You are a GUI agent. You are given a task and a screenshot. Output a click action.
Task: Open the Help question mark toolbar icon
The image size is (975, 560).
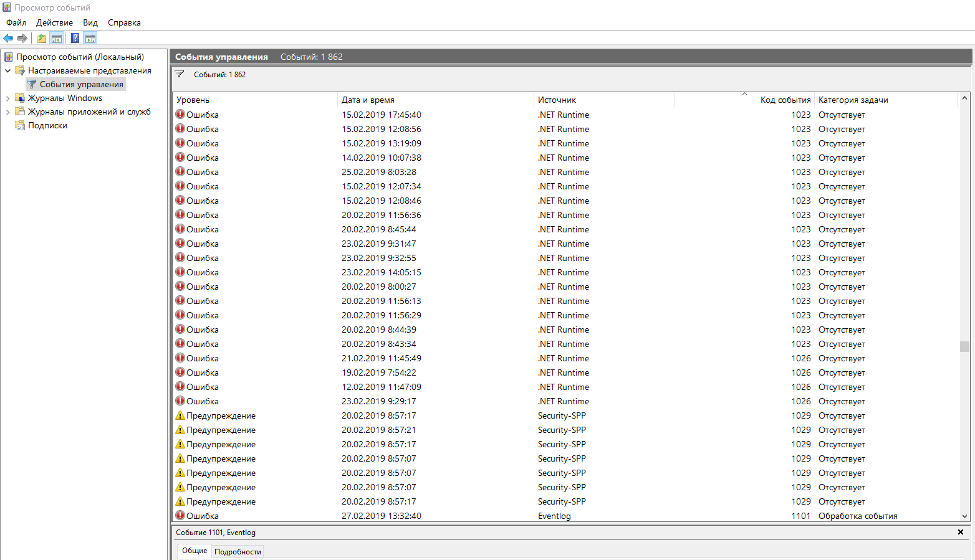tap(75, 38)
